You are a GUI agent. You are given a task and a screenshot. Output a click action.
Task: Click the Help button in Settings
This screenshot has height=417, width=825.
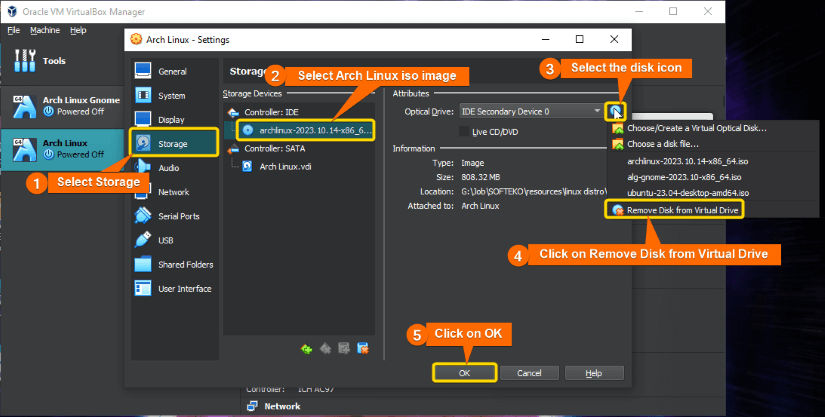point(593,373)
